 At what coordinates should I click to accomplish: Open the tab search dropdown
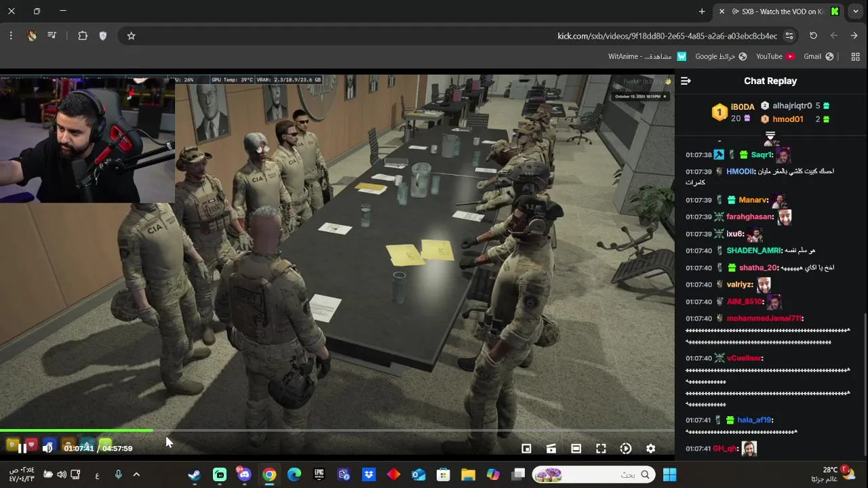click(x=856, y=12)
